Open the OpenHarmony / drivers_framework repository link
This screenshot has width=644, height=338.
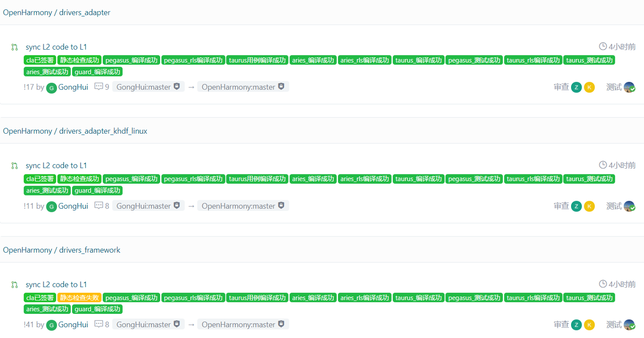coord(62,250)
